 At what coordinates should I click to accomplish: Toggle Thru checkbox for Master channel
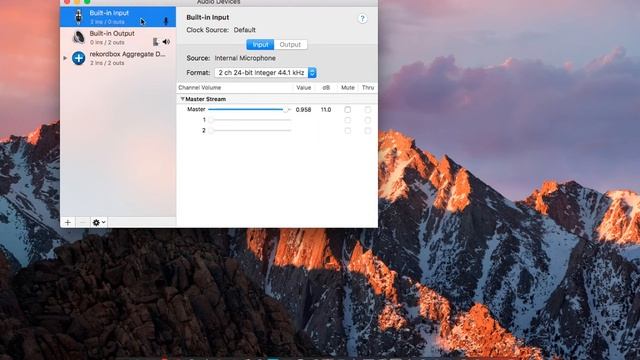click(x=368, y=109)
